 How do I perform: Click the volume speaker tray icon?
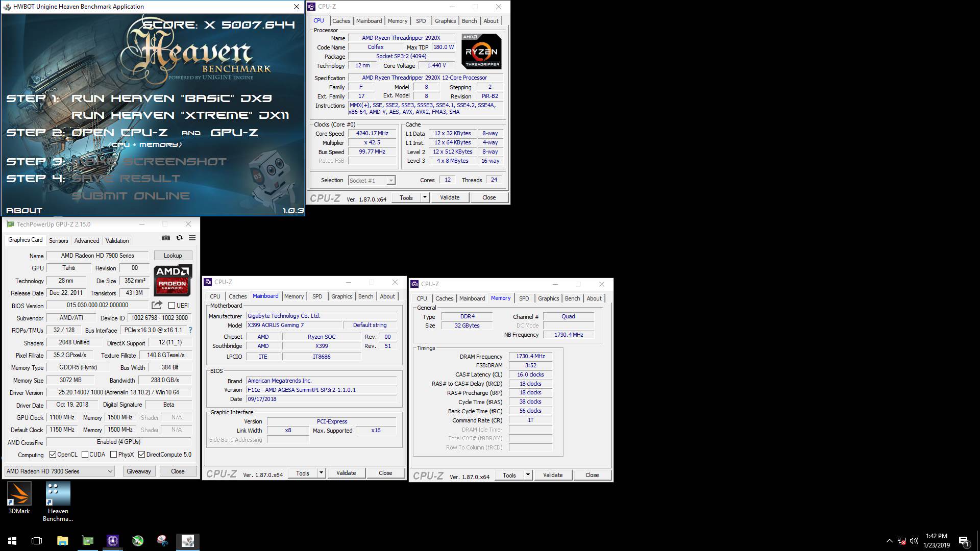[x=914, y=541]
